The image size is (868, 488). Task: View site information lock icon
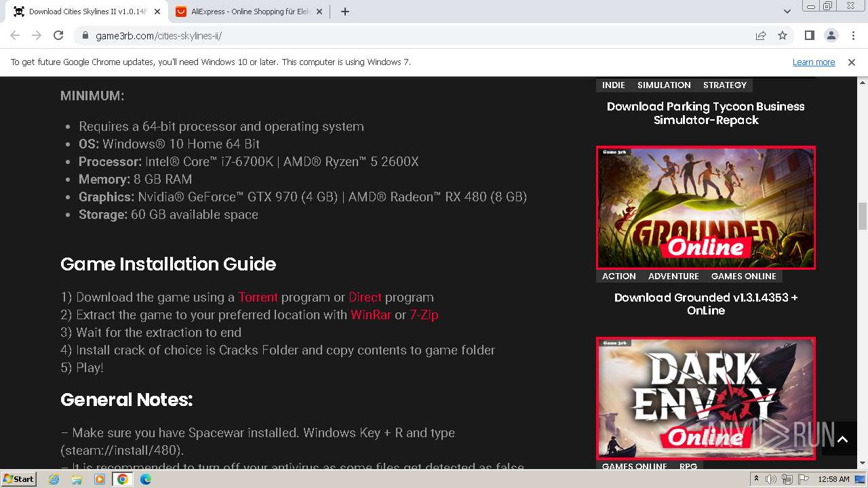point(85,36)
